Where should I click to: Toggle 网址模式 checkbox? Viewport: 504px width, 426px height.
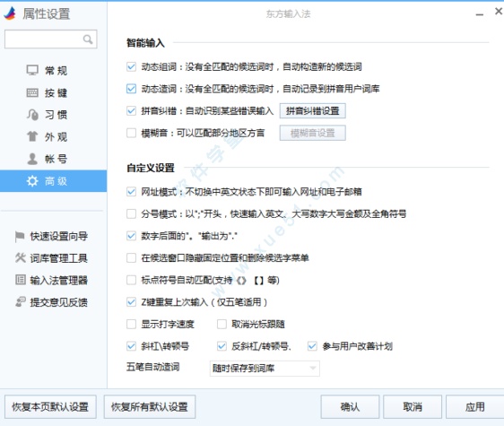coord(131,192)
